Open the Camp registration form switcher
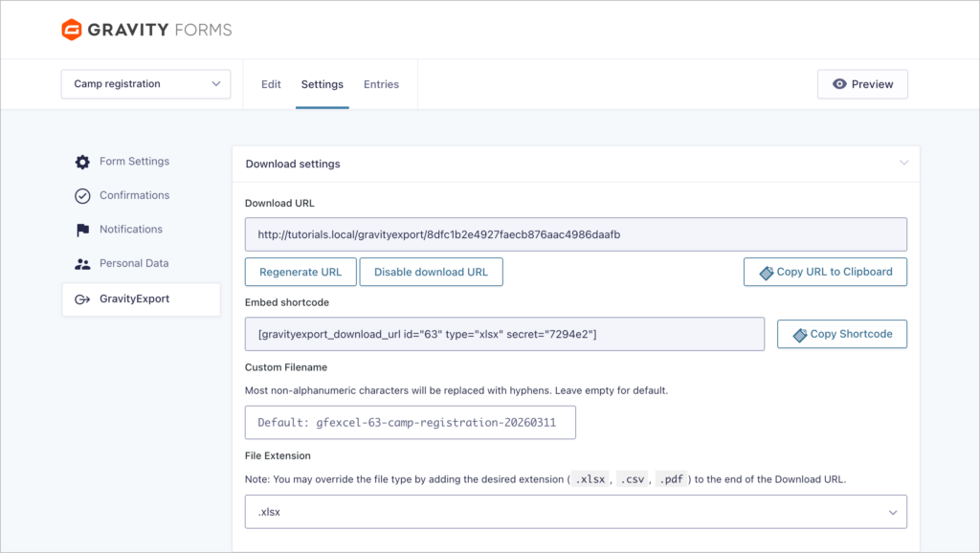The height and width of the screenshot is (553, 980). click(145, 84)
